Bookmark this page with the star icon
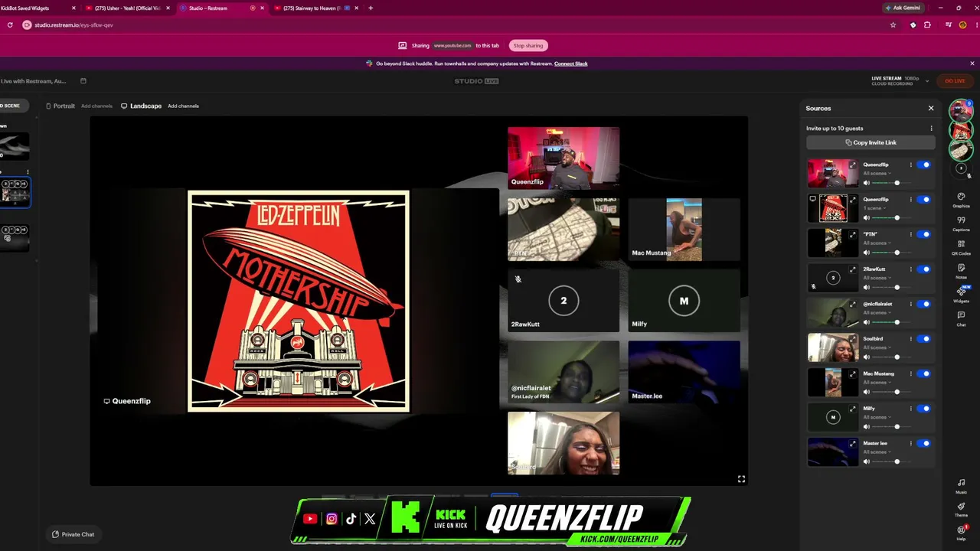The width and height of the screenshot is (980, 551). [x=893, y=24]
